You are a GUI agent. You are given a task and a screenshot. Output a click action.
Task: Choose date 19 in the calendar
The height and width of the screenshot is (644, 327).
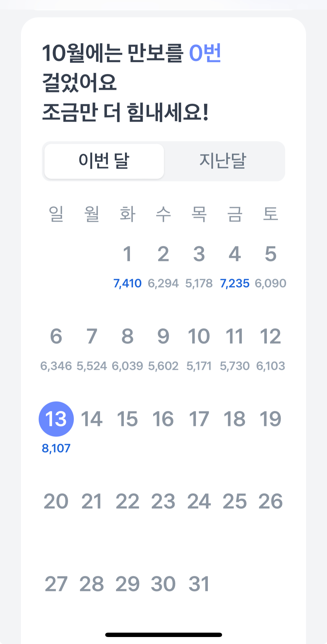[270, 419]
